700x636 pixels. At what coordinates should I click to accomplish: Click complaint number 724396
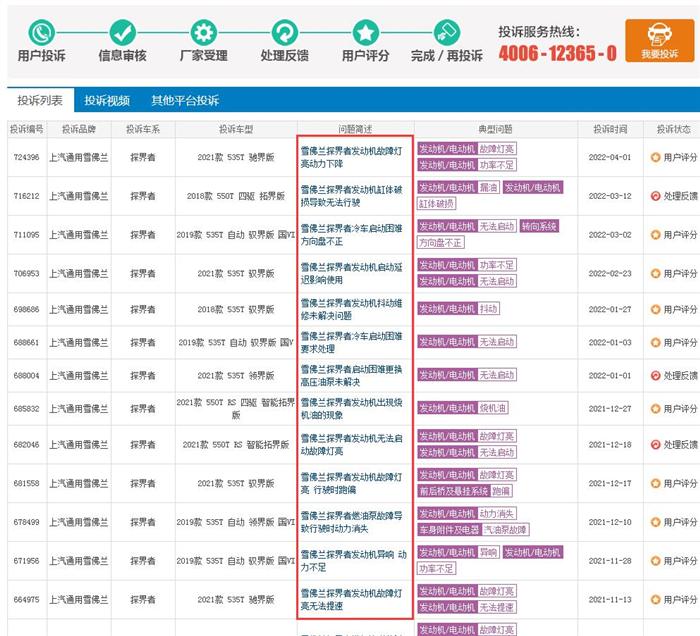point(26,157)
